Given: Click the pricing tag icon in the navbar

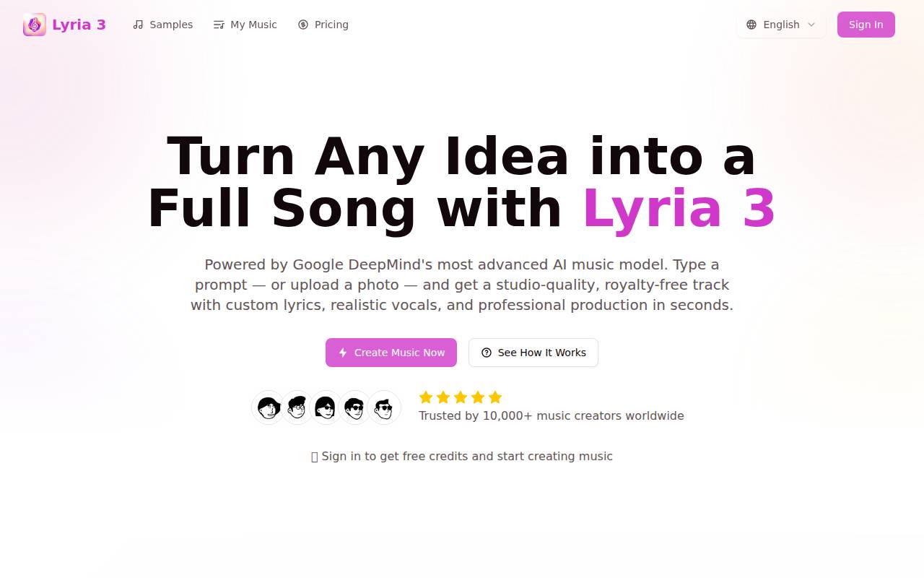Looking at the screenshot, I should [302, 24].
